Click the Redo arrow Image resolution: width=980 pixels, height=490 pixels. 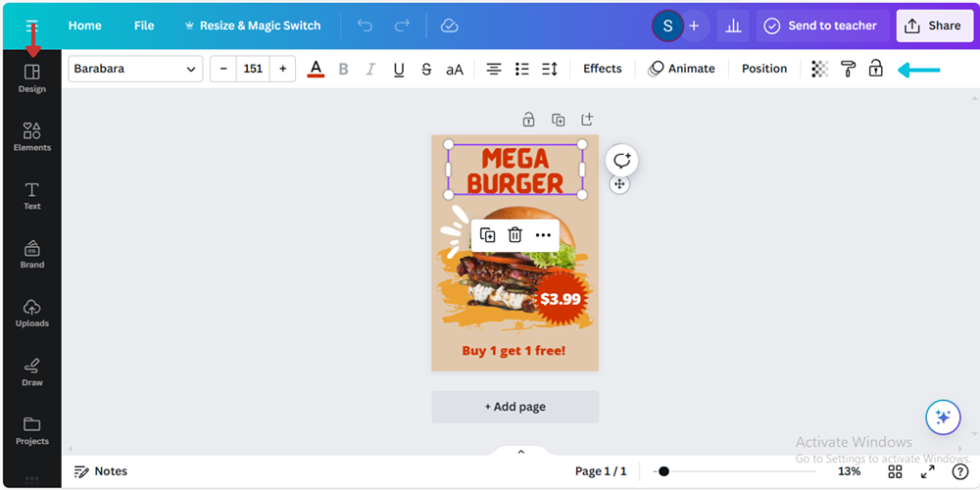point(402,25)
